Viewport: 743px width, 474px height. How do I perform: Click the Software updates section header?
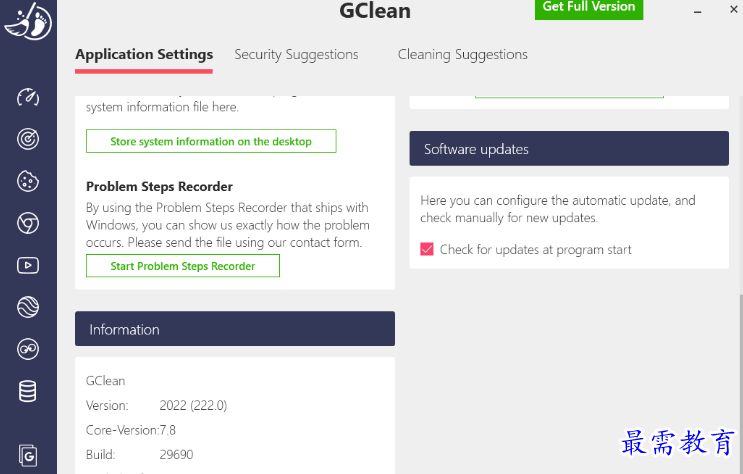click(568, 149)
